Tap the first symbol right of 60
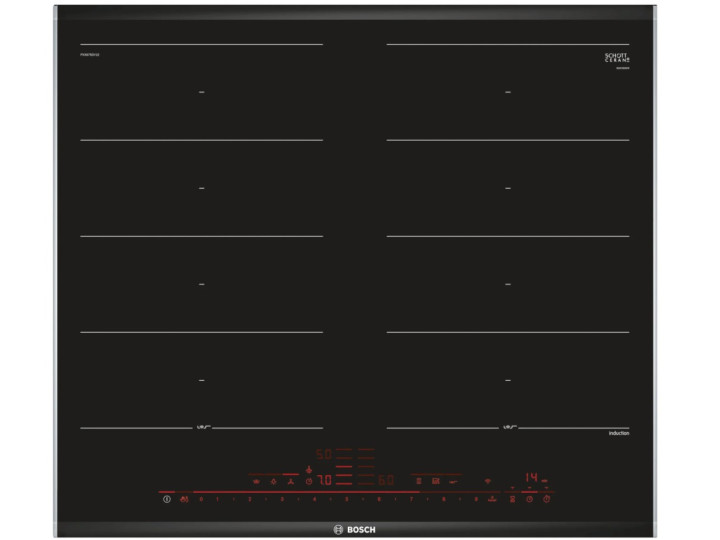The image size is (720, 540). pos(419,481)
